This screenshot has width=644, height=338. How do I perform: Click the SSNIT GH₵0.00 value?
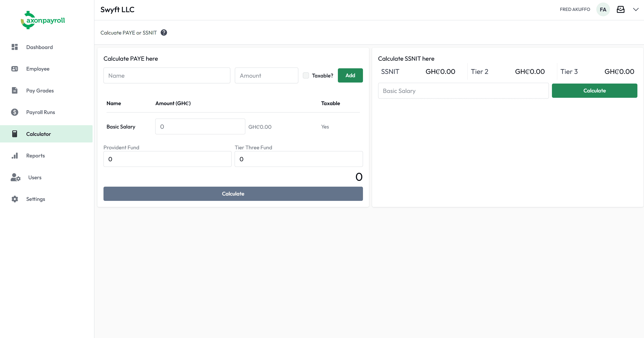(x=440, y=72)
